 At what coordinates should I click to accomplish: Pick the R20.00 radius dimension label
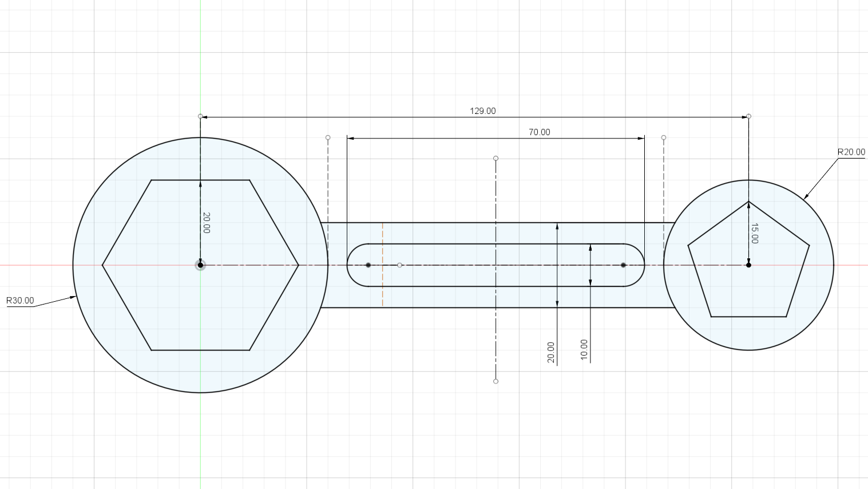(851, 152)
